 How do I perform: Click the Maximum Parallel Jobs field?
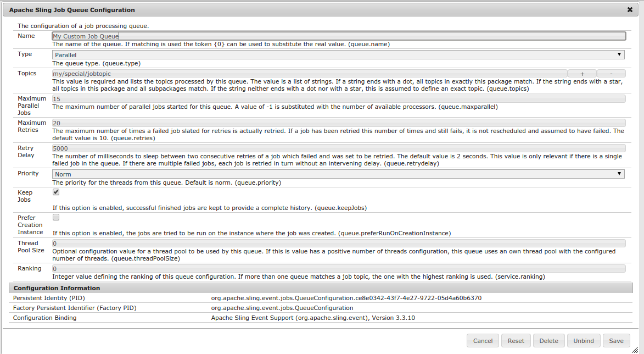point(339,99)
